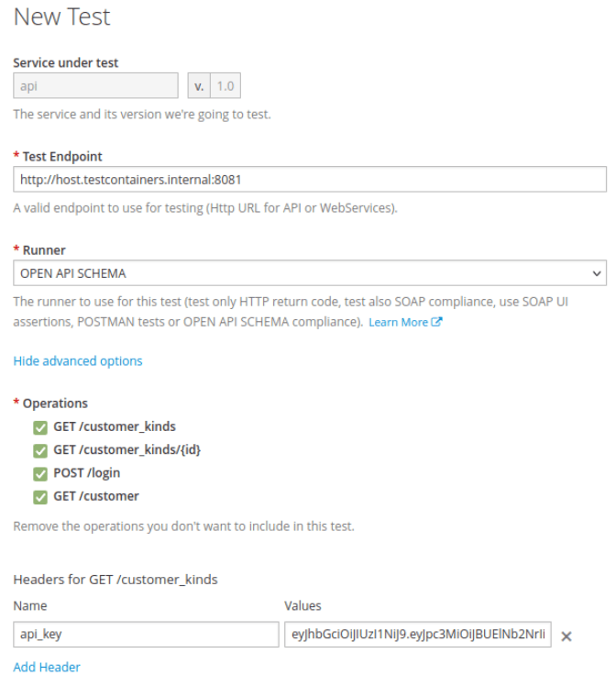Uncheck GET /customer_kinds/{id} operation
Screen dimensions: 616x686
39,450
